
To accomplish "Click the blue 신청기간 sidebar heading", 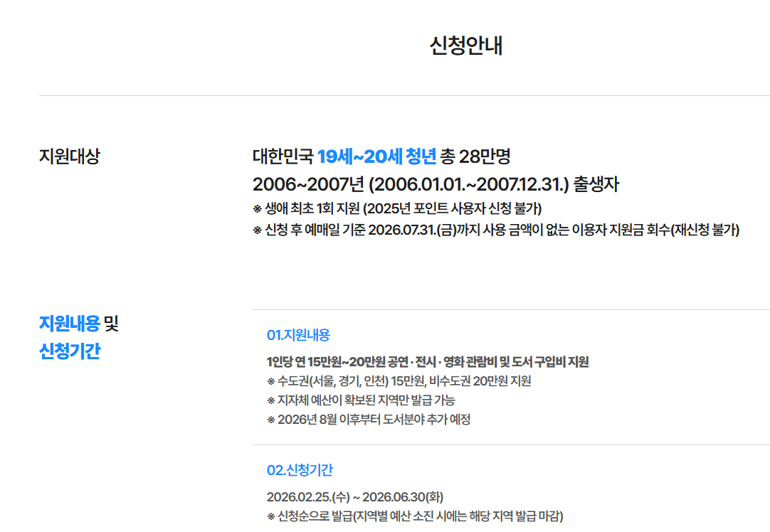I will click(69, 351).
